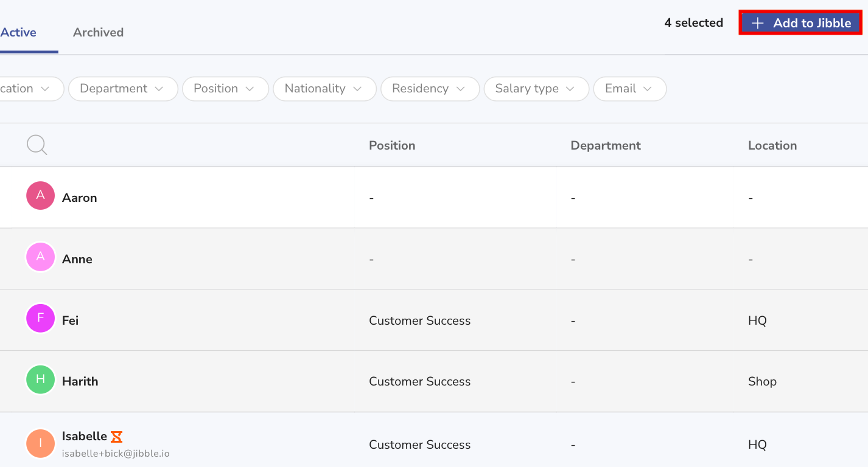The width and height of the screenshot is (868, 467).
Task: Click Anne's avatar icon
Action: tap(40, 257)
